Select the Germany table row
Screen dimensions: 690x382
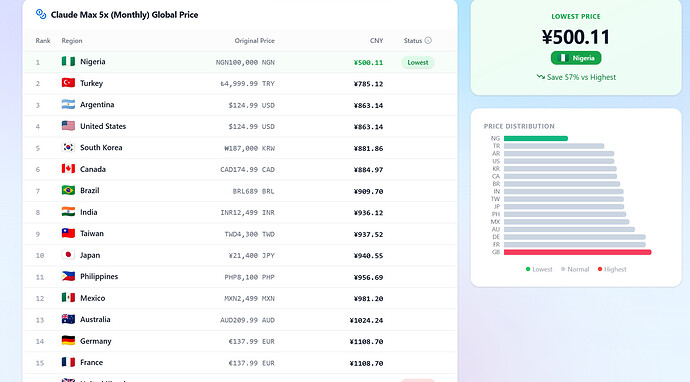(240, 341)
